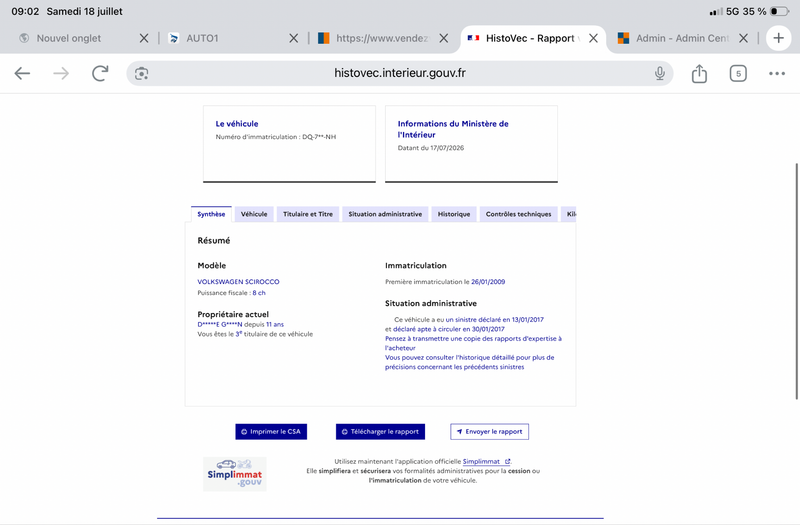The width and height of the screenshot is (800, 525).
Task: Open the Véhicule tab
Action: click(x=254, y=214)
